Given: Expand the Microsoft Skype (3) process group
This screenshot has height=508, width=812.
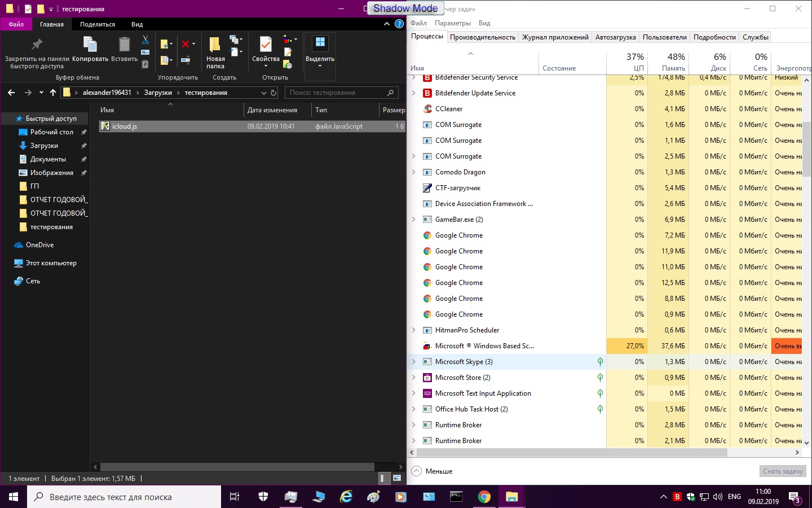Looking at the screenshot, I should click(414, 362).
